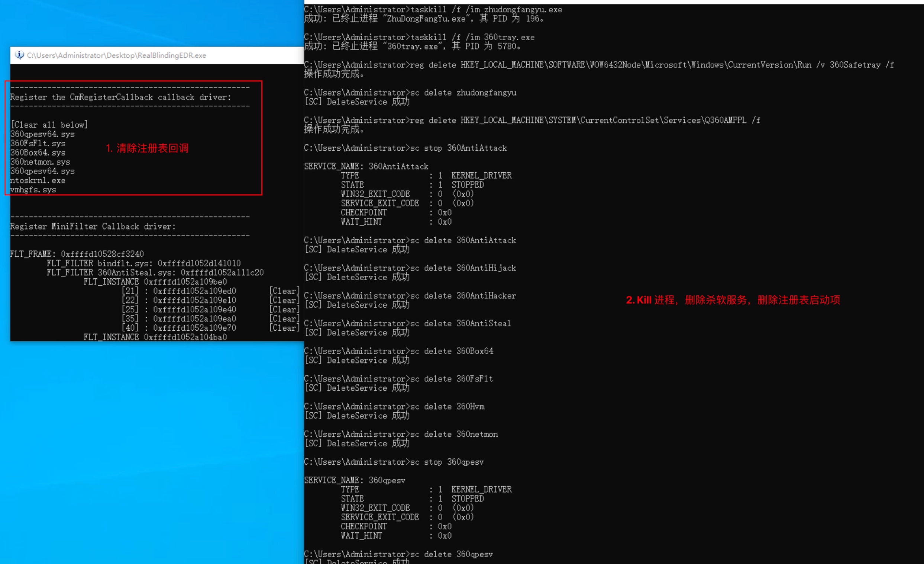The height and width of the screenshot is (564, 924).
Task: Click the 'Register the CmRegisterCallback callback driver' heading
Action: 120,97
